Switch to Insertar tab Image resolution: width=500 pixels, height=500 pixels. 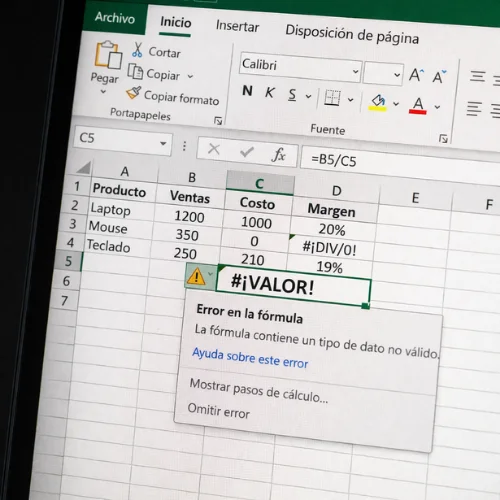pyautogui.click(x=237, y=26)
